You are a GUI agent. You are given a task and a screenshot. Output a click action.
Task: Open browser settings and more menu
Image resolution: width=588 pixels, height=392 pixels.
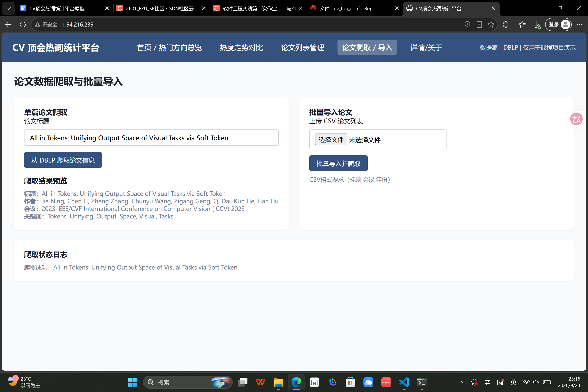(x=579, y=24)
